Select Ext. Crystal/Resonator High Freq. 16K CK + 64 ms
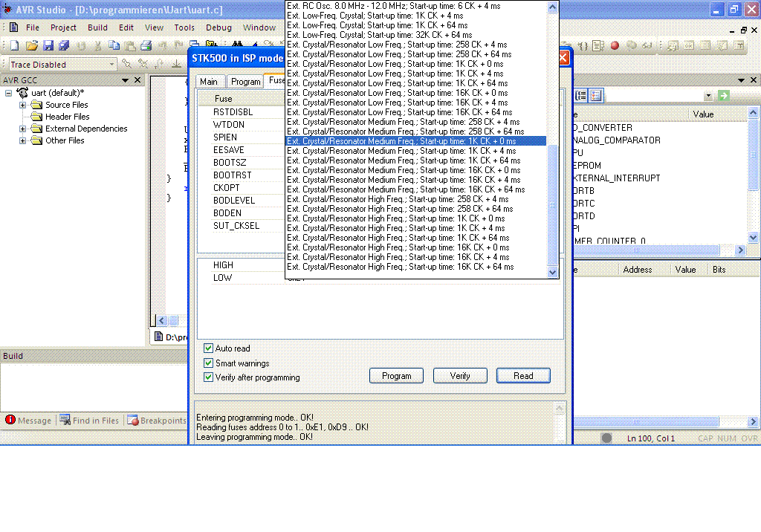The width and height of the screenshot is (761, 532). (x=401, y=267)
